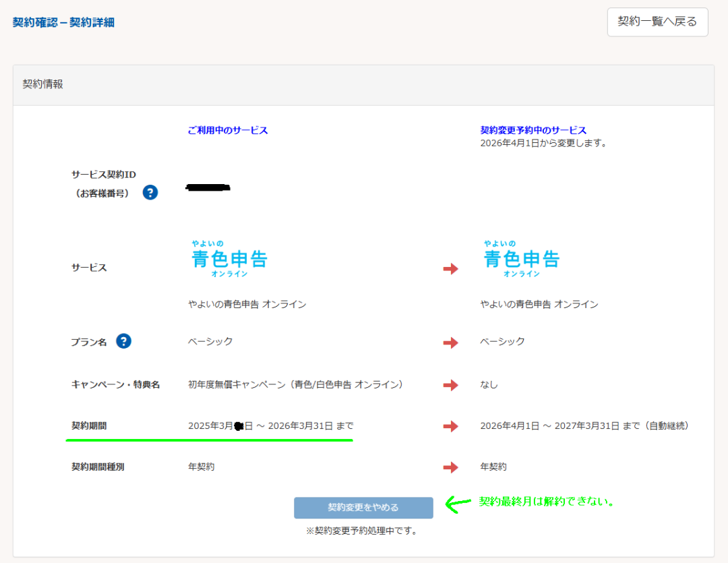Viewport: 728px width, 563px height.
Task: Select the ご利用中のサービス column heading
Action: (x=228, y=130)
